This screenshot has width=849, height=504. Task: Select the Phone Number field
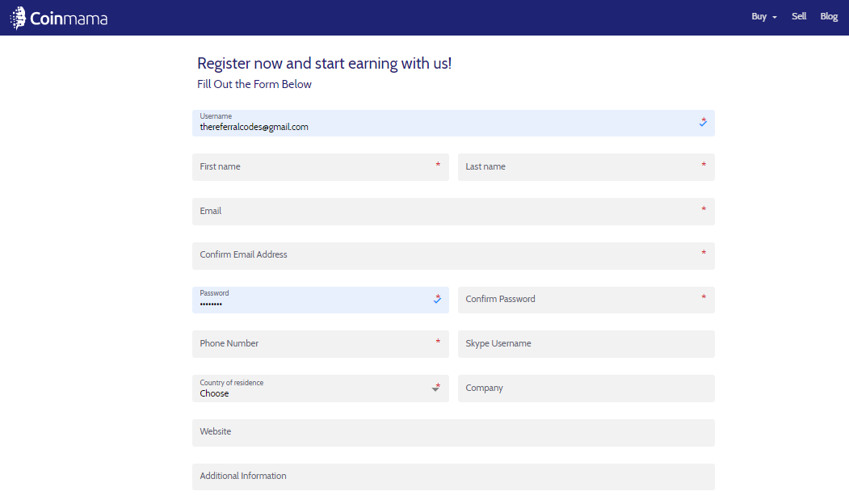321,344
